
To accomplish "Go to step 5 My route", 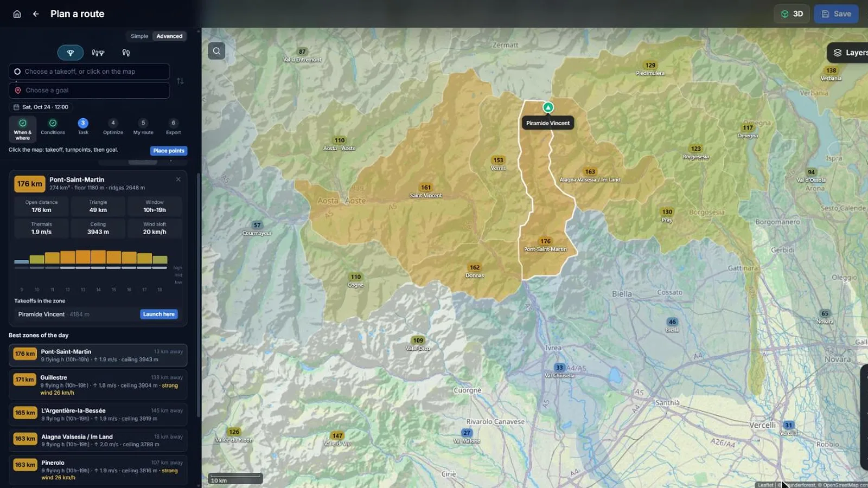I will pos(143,127).
